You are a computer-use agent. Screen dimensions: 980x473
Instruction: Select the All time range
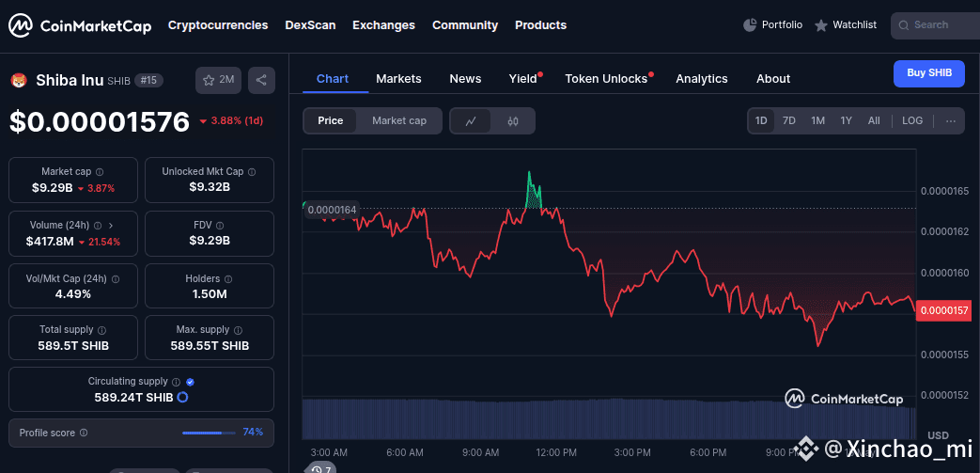pyautogui.click(x=874, y=120)
